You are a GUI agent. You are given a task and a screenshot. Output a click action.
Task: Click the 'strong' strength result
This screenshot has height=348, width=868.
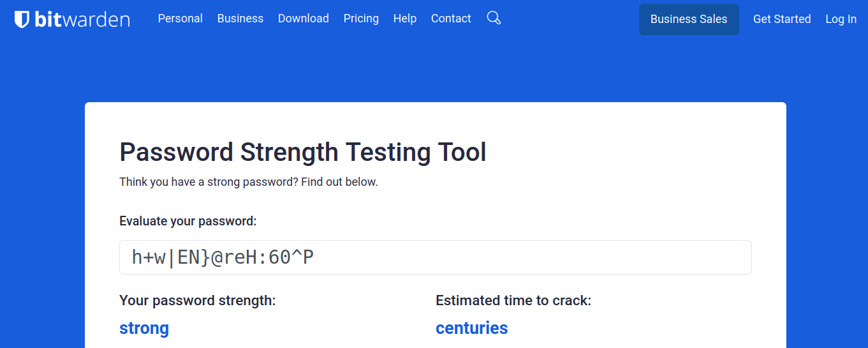tap(144, 328)
